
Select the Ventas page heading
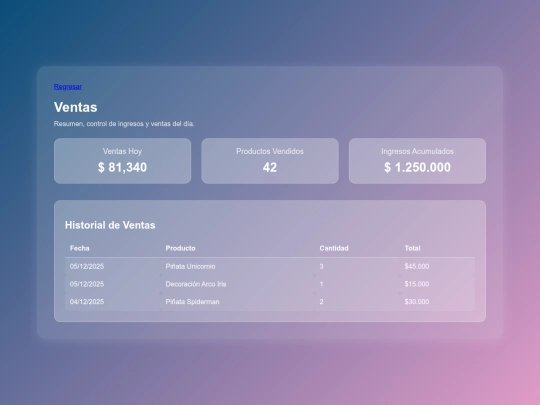pyautogui.click(x=75, y=107)
